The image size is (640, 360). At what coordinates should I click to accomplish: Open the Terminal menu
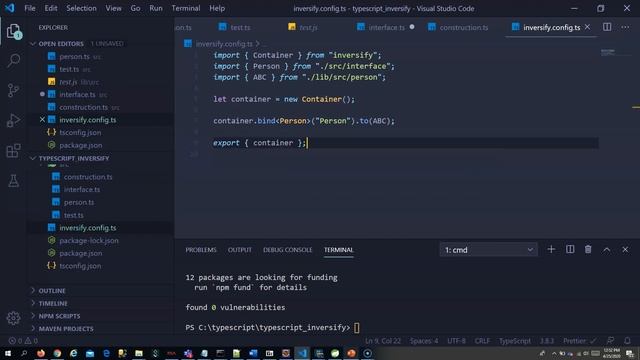pyautogui.click(x=186, y=8)
